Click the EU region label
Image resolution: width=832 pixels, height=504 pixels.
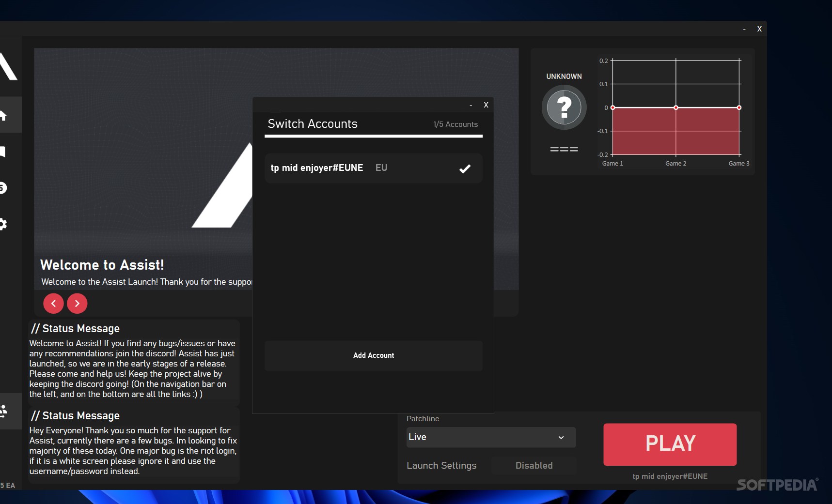coord(381,168)
